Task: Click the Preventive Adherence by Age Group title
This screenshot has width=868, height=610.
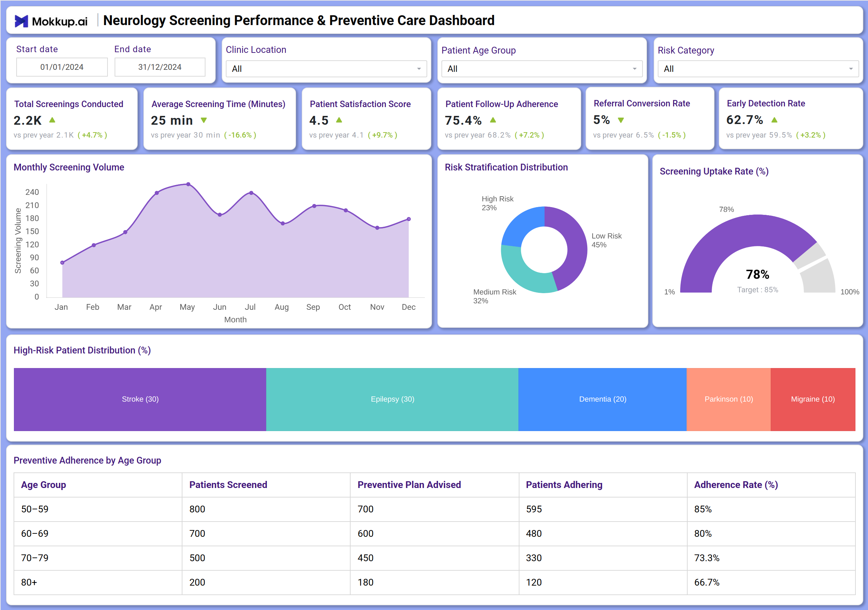Action: (x=87, y=460)
